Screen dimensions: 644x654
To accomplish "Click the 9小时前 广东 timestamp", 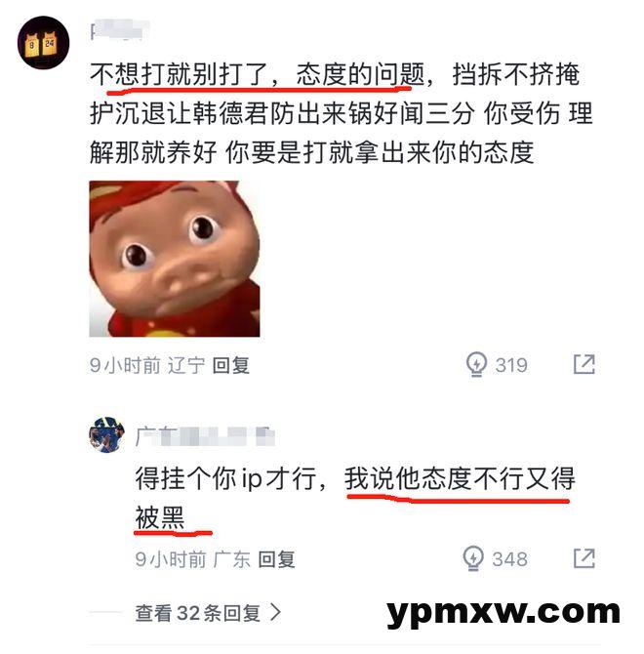I will (192, 559).
